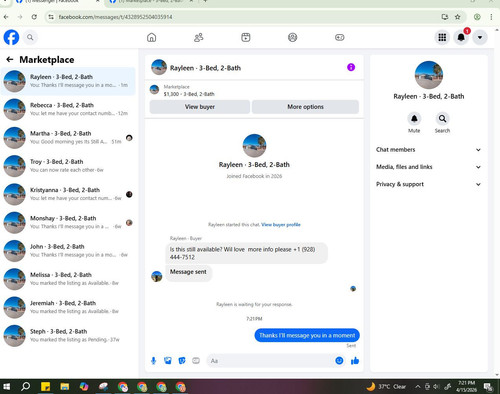The height and width of the screenshot is (394, 500).
Task: Click the message input field
Action: click(270, 361)
